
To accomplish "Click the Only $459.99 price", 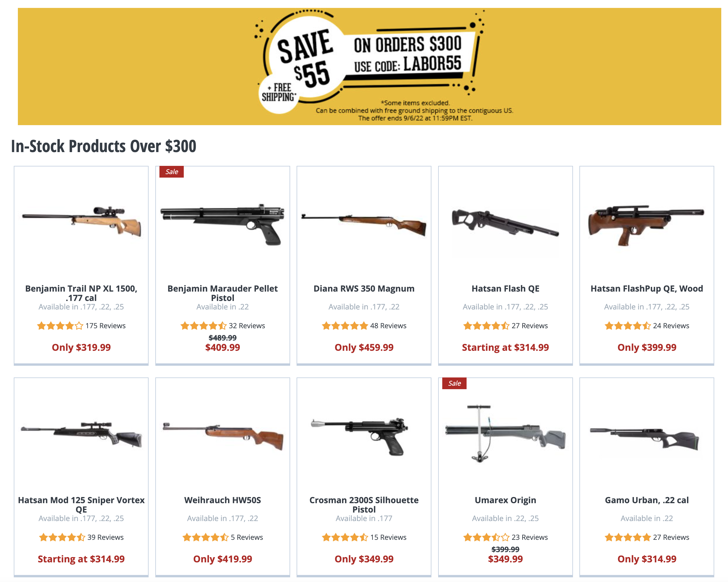I will pos(364,347).
